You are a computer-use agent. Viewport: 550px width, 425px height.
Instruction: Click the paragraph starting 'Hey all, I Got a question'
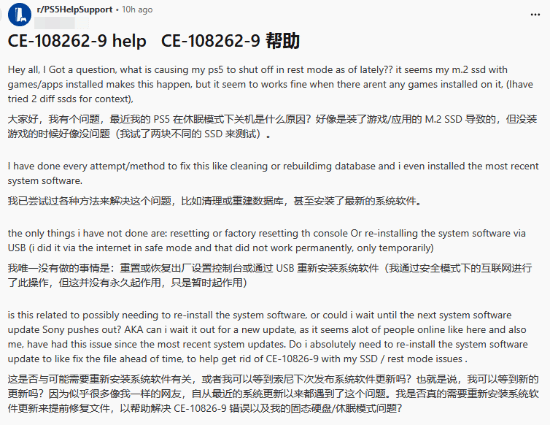(270, 84)
